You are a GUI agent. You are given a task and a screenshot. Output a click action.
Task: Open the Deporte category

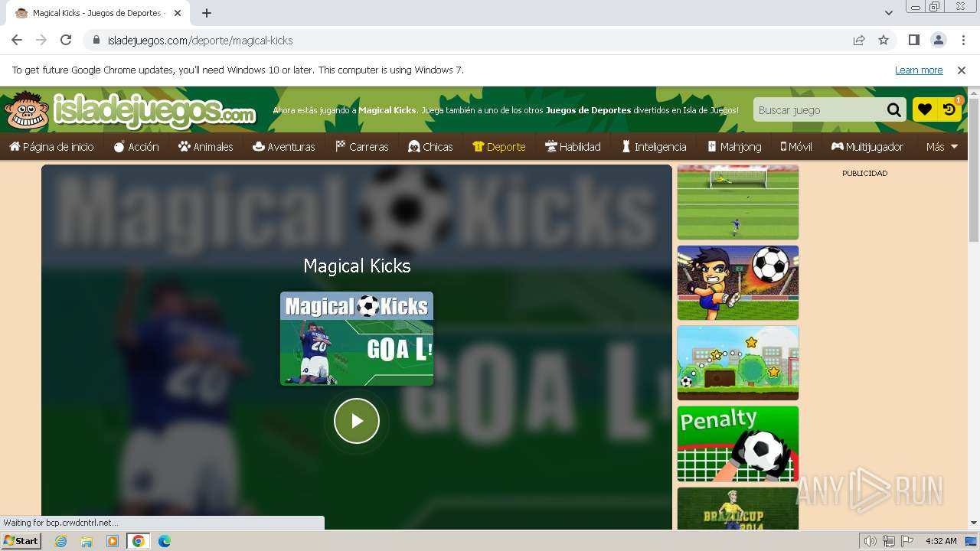[499, 146]
